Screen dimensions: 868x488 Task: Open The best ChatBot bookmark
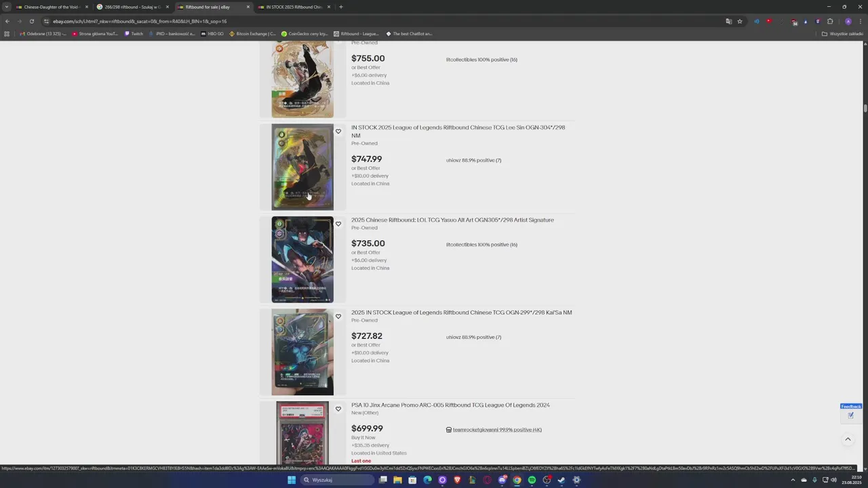point(409,33)
